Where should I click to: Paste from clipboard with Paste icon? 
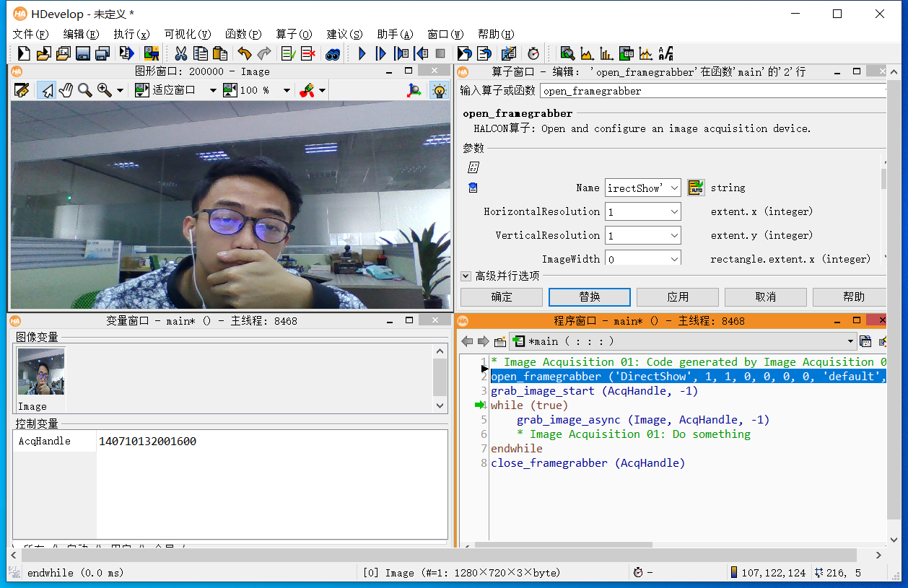pos(219,53)
